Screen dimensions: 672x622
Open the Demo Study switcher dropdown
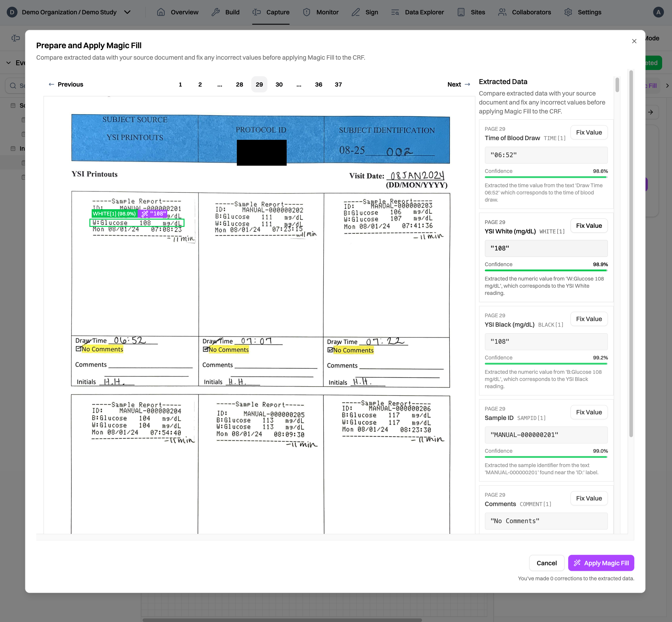(x=127, y=12)
